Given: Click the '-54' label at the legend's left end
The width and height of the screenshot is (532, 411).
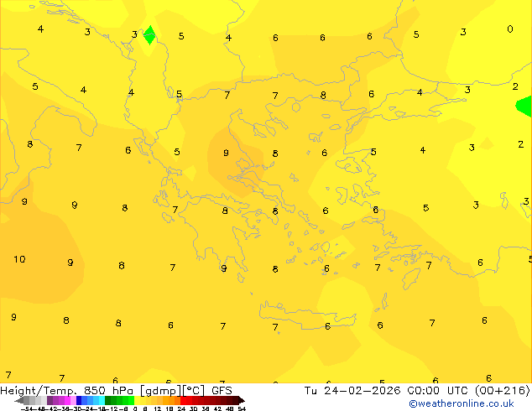Looking at the screenshot, I should pos(27,408).
